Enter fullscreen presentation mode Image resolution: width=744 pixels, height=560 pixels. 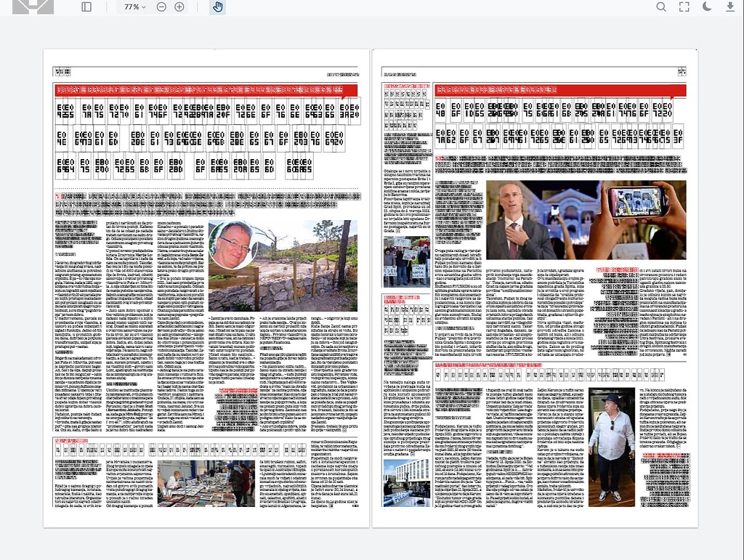684,8
